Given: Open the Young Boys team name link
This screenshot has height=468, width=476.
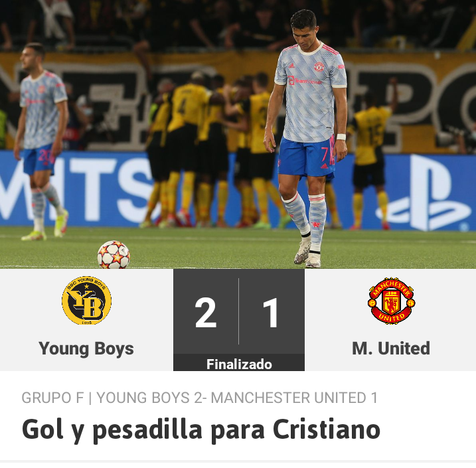Looking at the screenshot, I should [x=86, y=349].
